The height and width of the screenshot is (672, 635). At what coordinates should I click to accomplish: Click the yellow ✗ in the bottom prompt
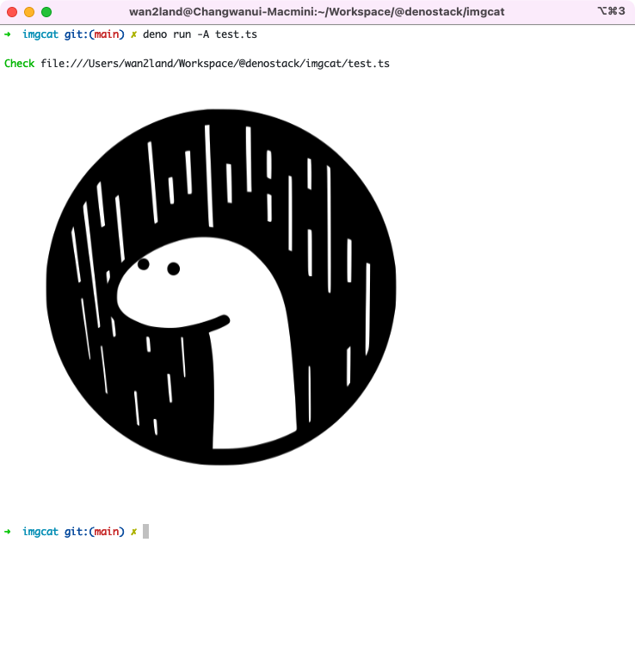133,532
